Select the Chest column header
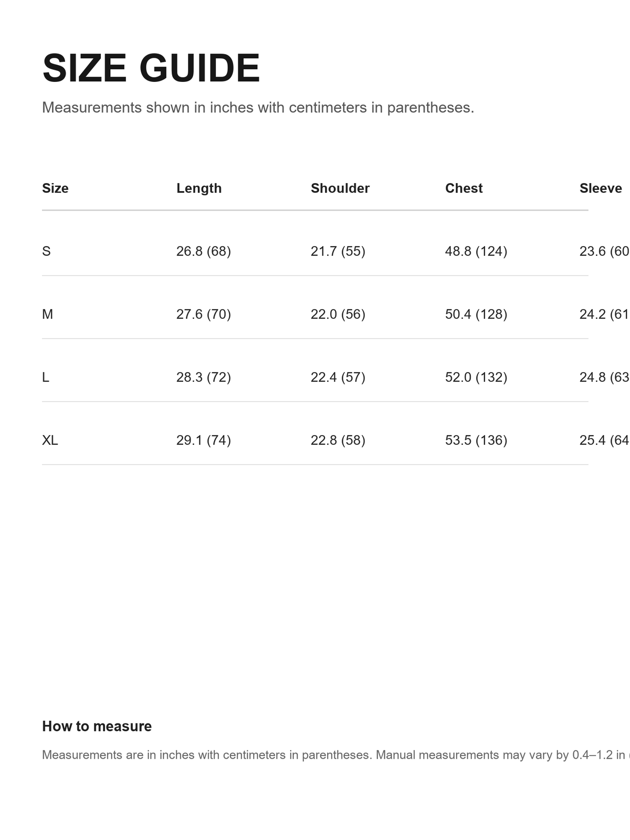 [464, 188]
